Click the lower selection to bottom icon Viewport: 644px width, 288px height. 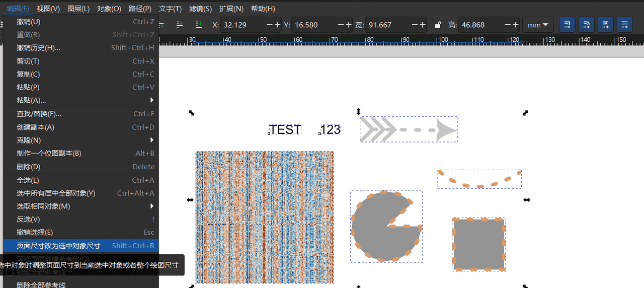198,25
